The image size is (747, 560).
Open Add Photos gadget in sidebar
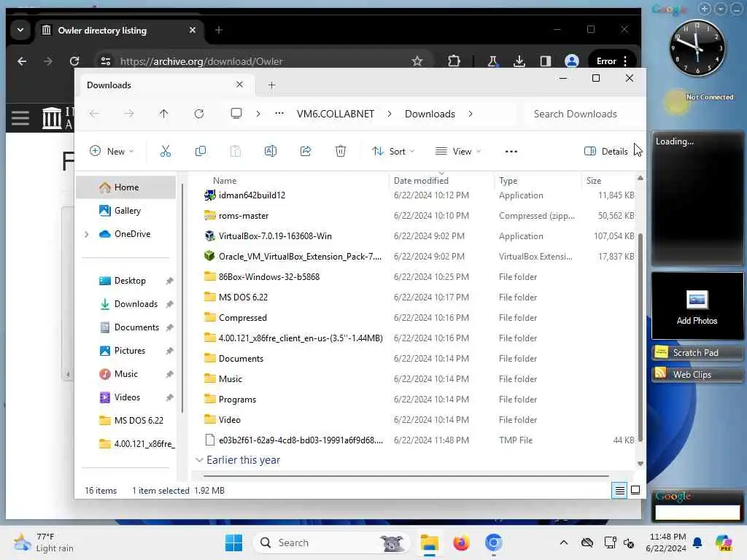697,306
